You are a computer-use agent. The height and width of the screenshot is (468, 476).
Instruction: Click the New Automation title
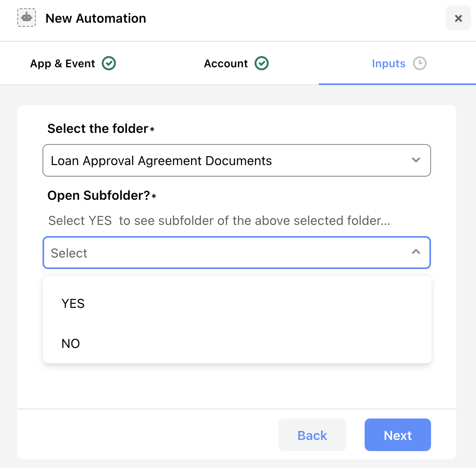(x=96, y=18)
